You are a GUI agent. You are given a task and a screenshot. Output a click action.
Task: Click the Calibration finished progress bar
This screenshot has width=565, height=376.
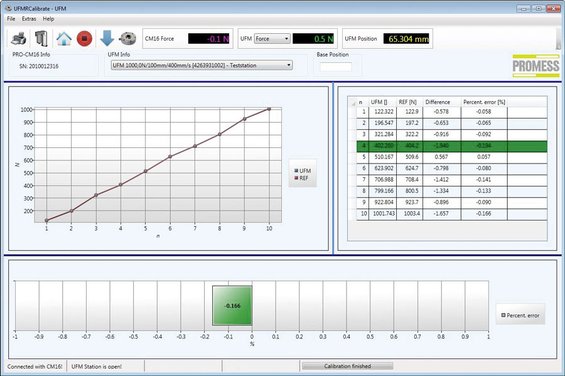pyautogui.click(x=347, y=366)
